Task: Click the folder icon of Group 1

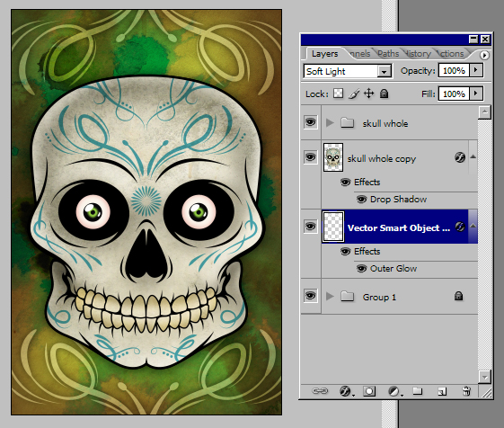Action: coord(347,296)
